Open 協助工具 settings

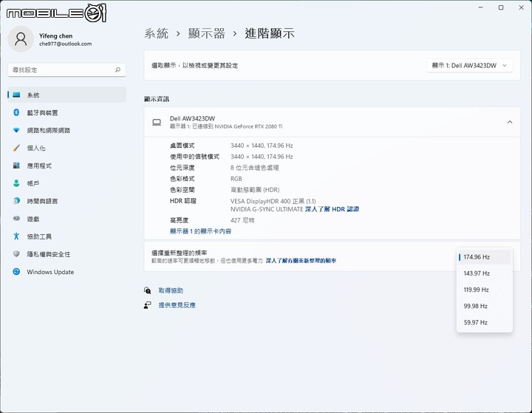[66, 236]
